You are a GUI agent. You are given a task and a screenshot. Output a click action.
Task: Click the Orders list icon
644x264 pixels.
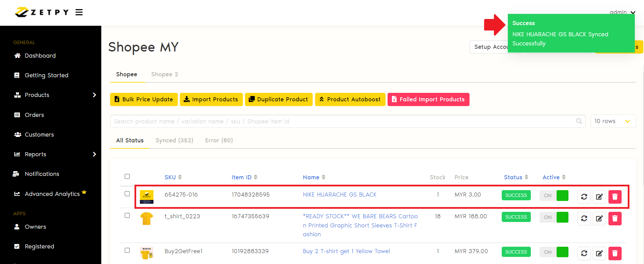pos(17,115)
